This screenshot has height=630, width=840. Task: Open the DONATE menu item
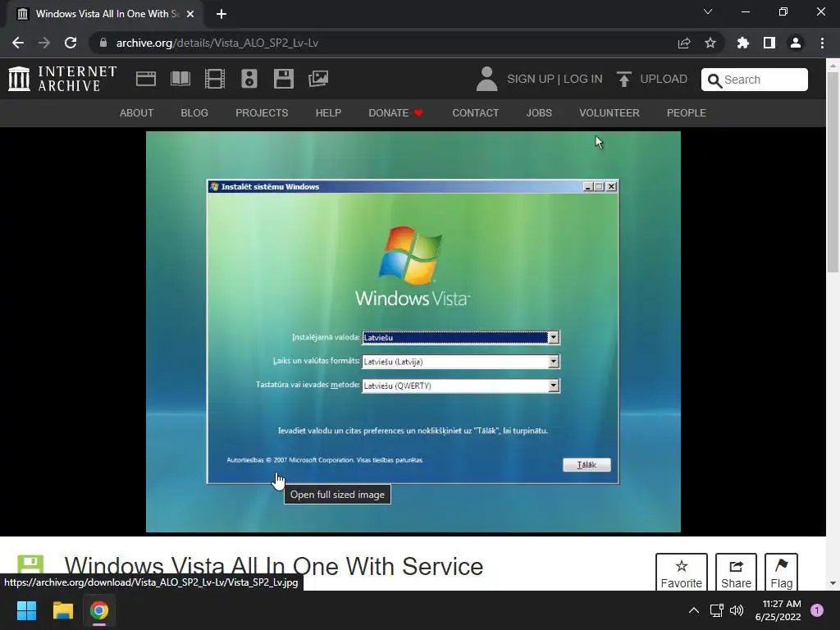pyautogui.click(x=396, y=113)
